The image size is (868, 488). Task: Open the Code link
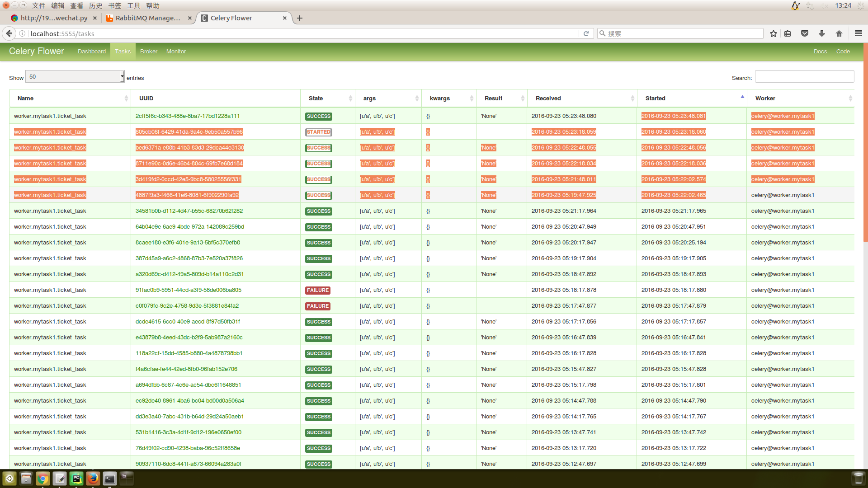click(x=843, y=52)
